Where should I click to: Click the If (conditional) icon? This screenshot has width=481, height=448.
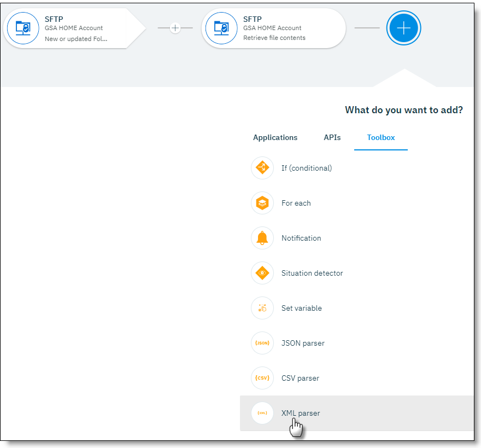pos(262,168)
